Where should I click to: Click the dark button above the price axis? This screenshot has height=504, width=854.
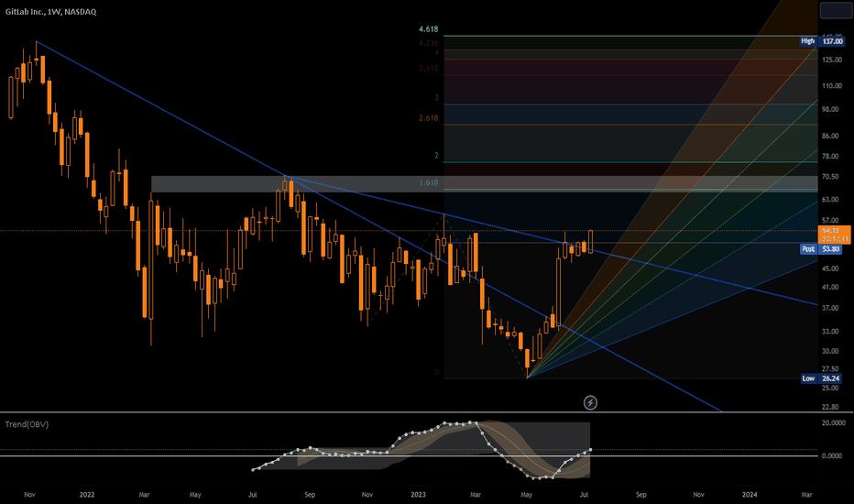click(x=836, y=10)
